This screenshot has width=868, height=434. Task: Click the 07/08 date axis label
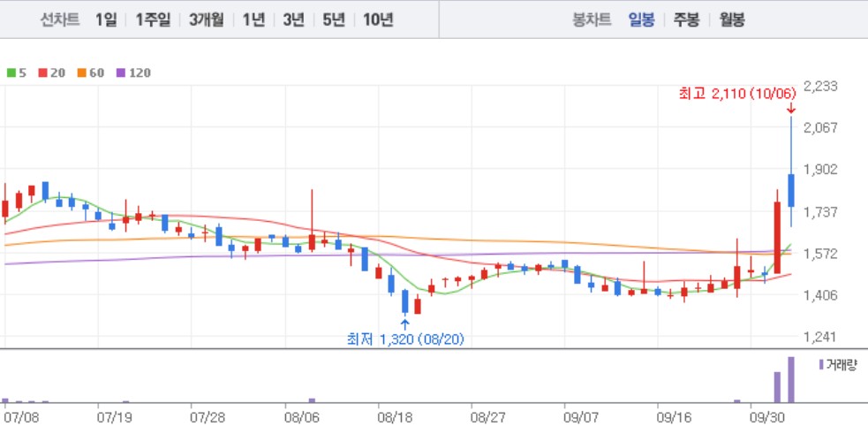(x=20, y=417)
